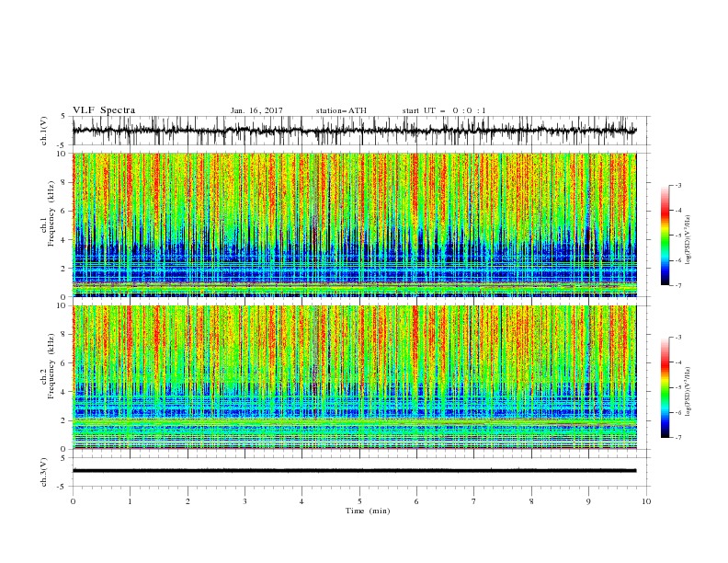Click the 'station=ATH' label
728x563 pixels.
341,110
